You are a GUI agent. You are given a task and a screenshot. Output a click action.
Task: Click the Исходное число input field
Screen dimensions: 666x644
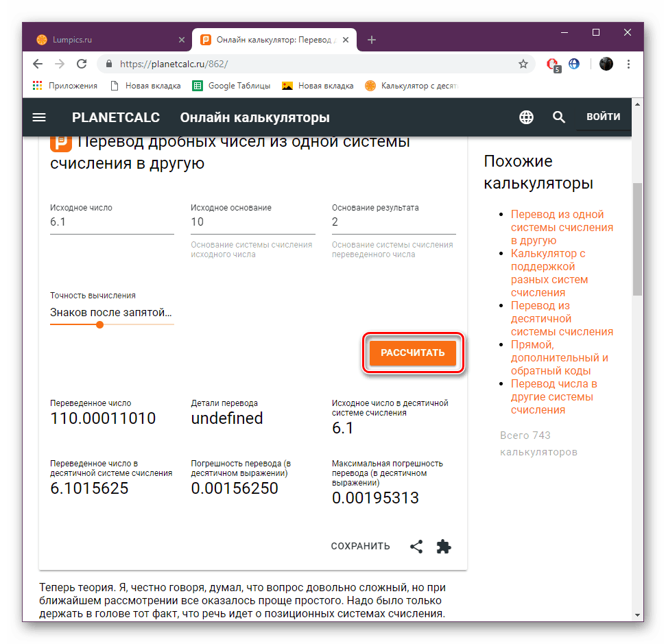coord(112,222)
